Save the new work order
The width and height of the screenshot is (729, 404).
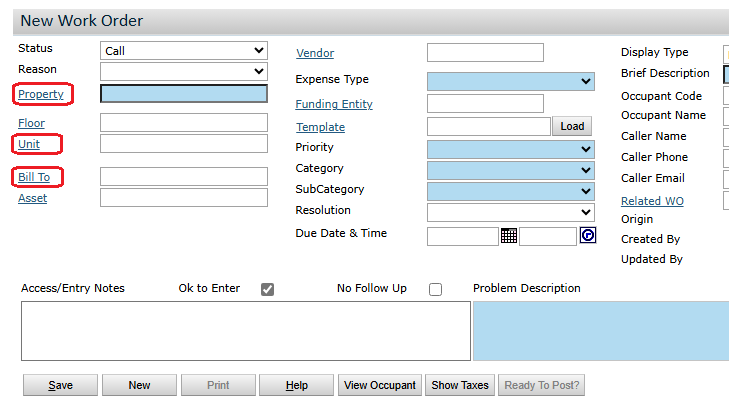60,385
